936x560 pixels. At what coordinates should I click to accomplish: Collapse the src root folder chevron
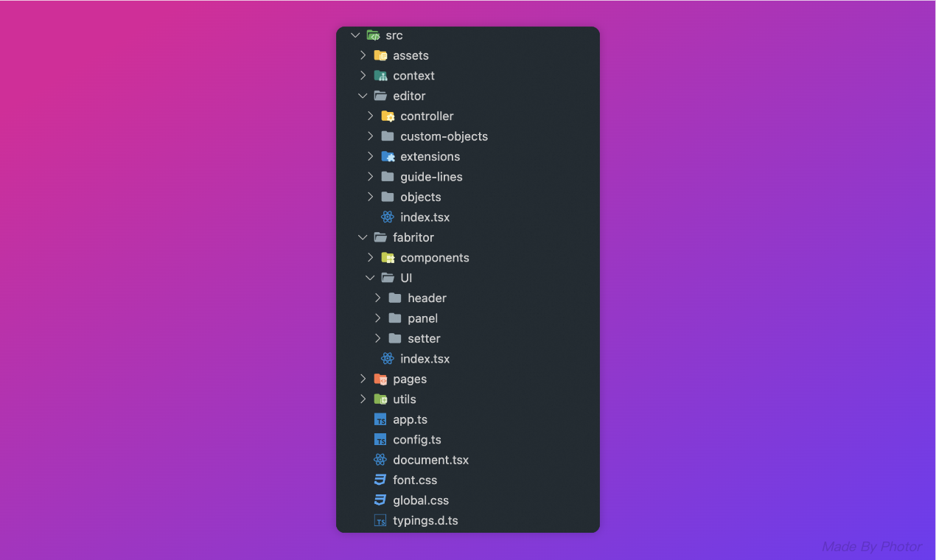point(355,35)
